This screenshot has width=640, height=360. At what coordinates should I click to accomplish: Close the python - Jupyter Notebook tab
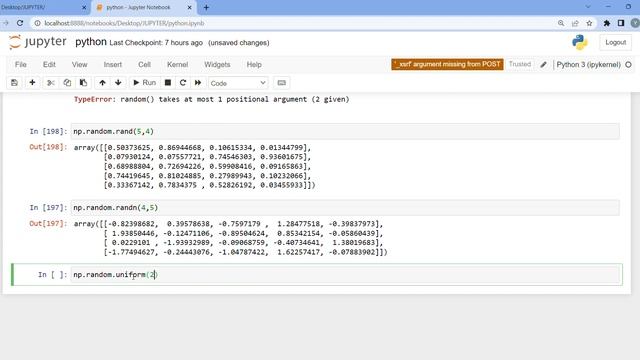pyautogui.click(x=189, y=7)
